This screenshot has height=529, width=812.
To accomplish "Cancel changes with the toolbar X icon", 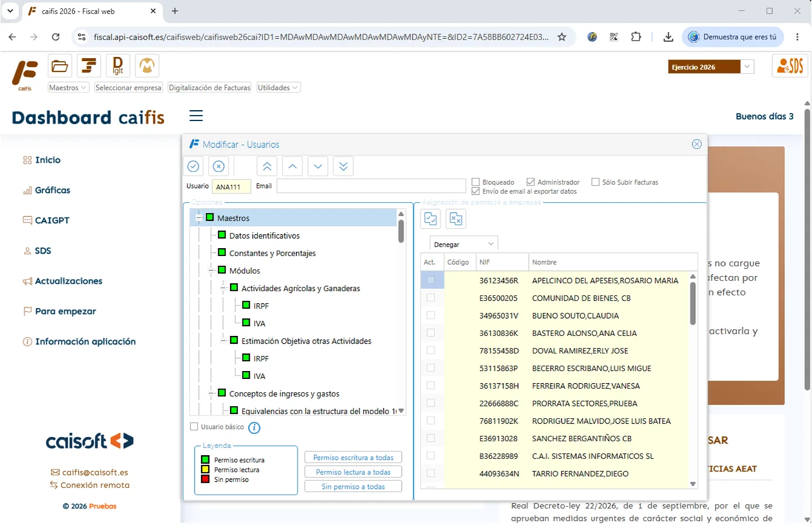I will pyautogui.click(x=219, y=166).
